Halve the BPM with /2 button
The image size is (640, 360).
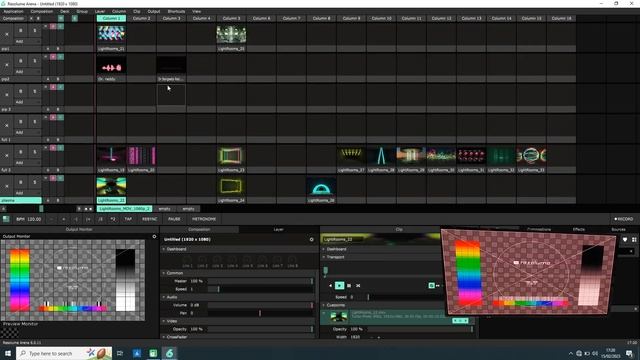point(100,219)
